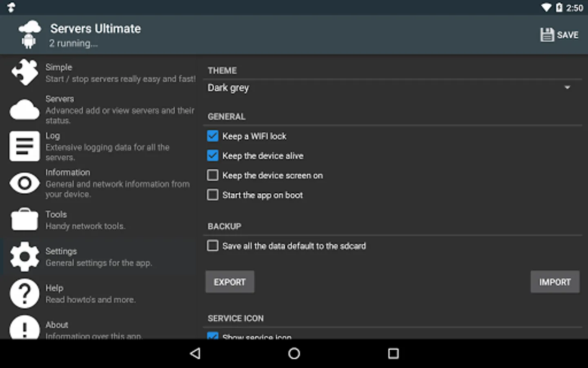Image resolution: width=588 pixels, height=368 pixels.
Task: Click 'Handy network tools.' description
Action: click(x=85, y=226)
